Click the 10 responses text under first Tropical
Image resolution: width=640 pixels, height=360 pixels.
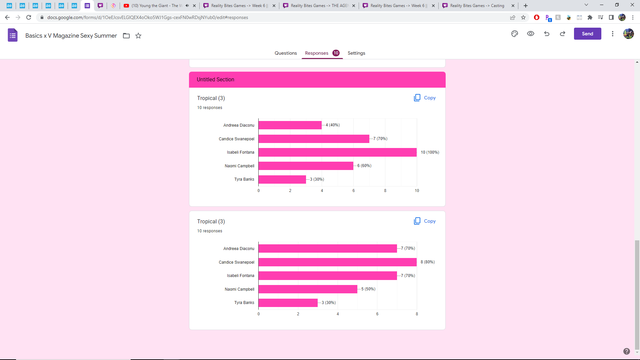tap(210, 108)
